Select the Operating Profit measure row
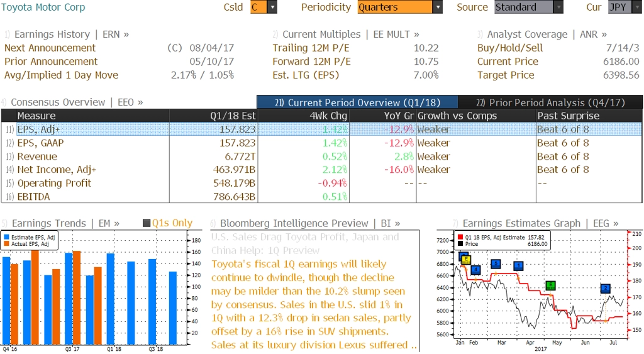Viewport: 644px width, 354px height. click(321, 183)
